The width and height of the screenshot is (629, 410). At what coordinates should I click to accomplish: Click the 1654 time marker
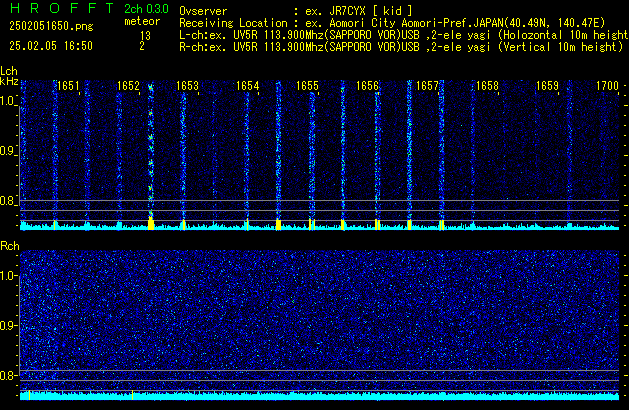tap(248, 86)
